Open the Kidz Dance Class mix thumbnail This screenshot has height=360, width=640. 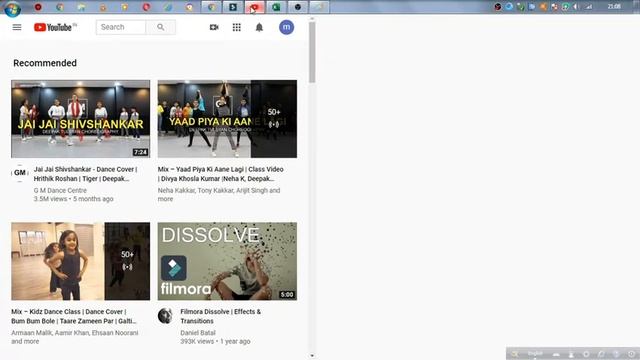click(x=80, y=261)
